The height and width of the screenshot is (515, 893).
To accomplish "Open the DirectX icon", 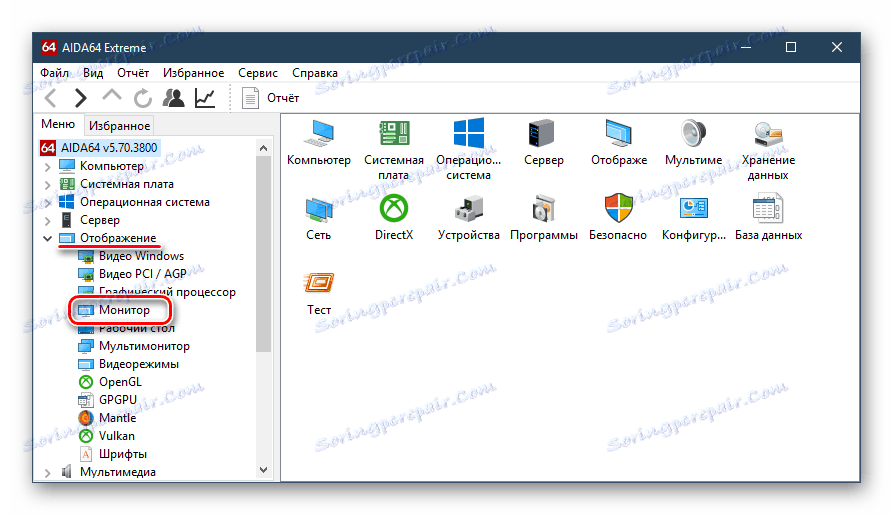I will [x=394, y=218].
